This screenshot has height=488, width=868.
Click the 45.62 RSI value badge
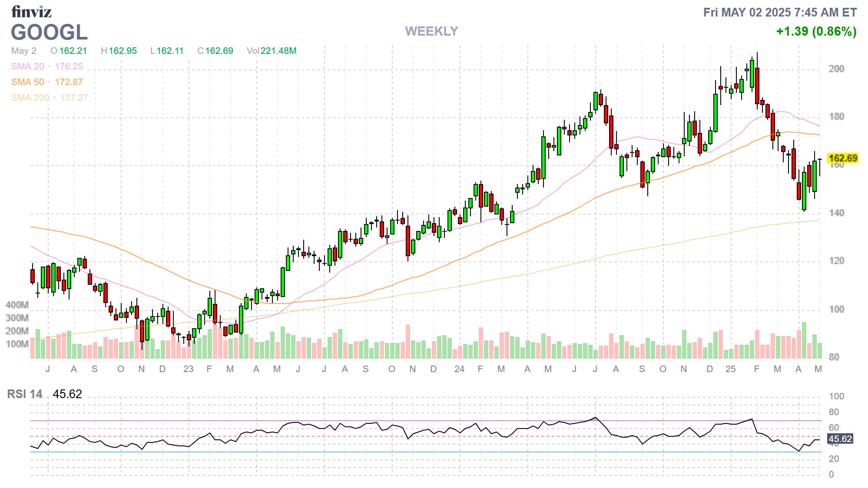[x=840, y=439]
